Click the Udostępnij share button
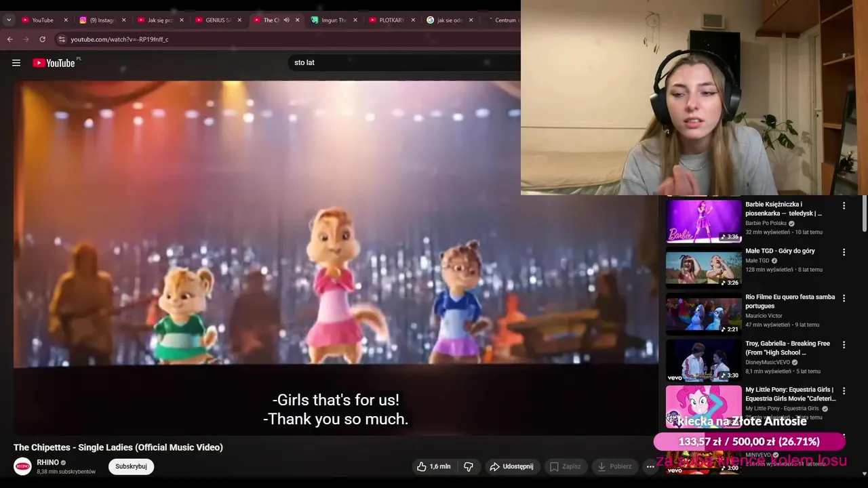This screenshot has height=488, width=868. [x=512, y=466]
